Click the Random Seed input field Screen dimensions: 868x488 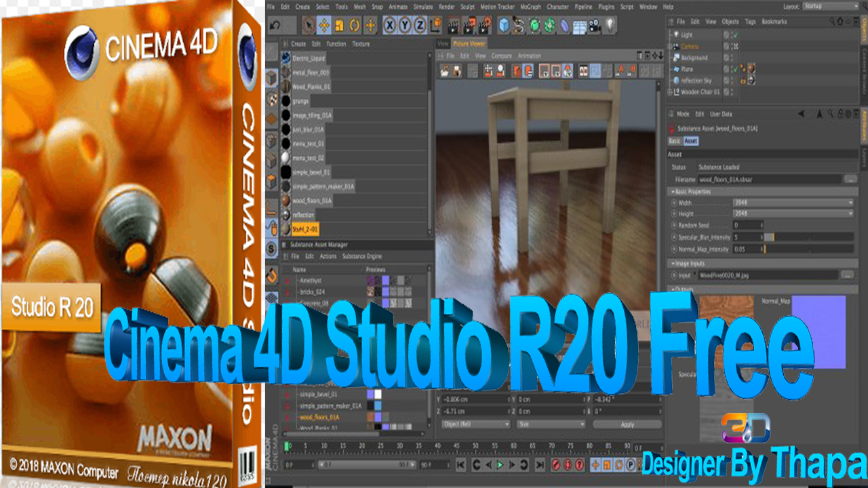tap(748, 225)
